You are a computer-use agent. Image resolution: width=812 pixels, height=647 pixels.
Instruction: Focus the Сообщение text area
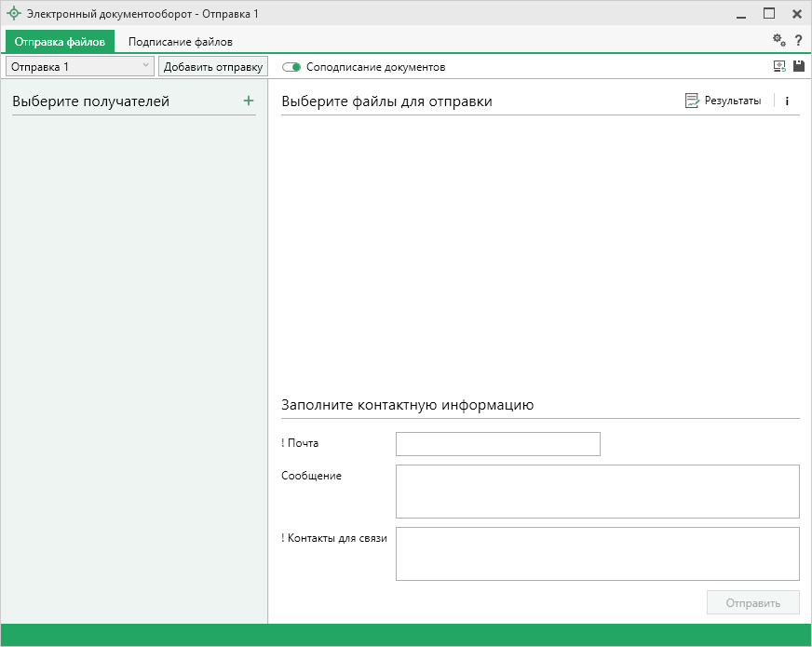pos(597,491)
